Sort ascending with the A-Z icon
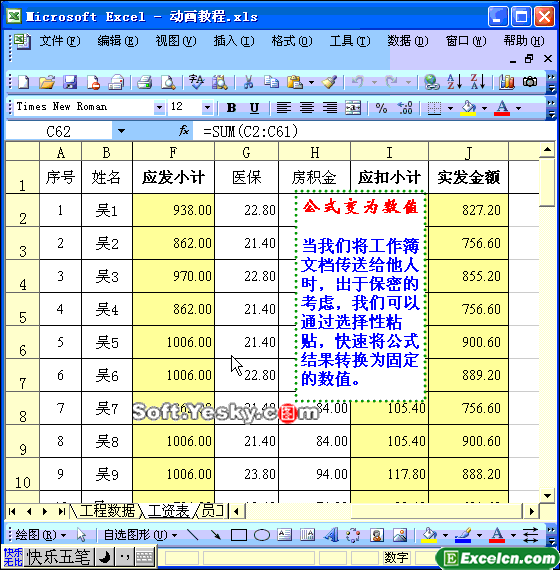Viewport: 560px width, 570px height. tap(455, 82)
